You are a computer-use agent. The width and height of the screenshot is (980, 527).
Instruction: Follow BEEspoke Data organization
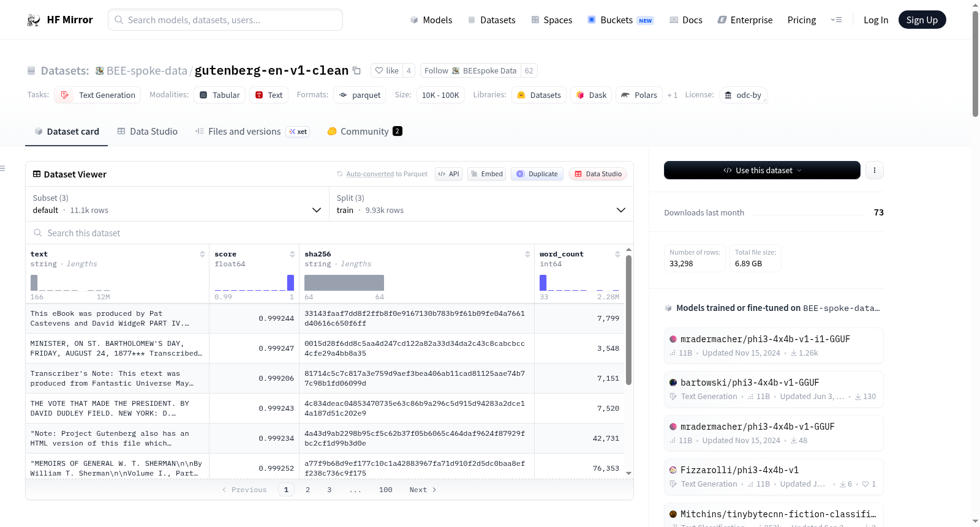click(470, 70)
